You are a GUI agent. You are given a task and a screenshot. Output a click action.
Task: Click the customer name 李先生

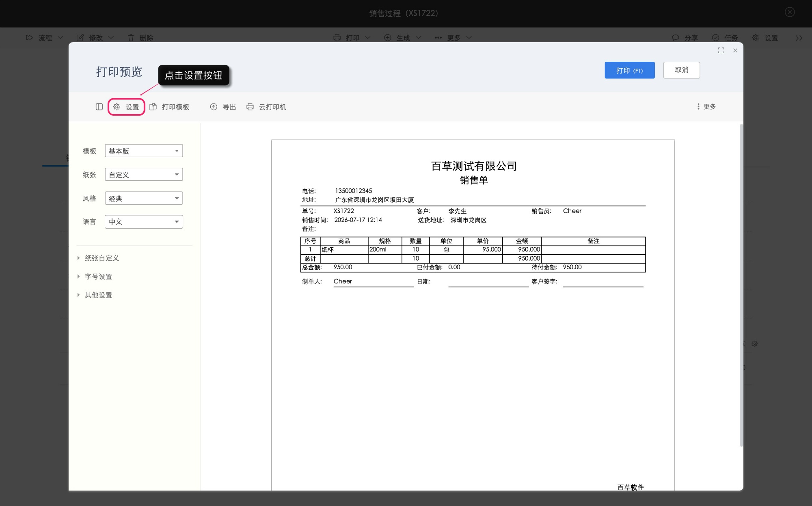(x=458, y=211)
